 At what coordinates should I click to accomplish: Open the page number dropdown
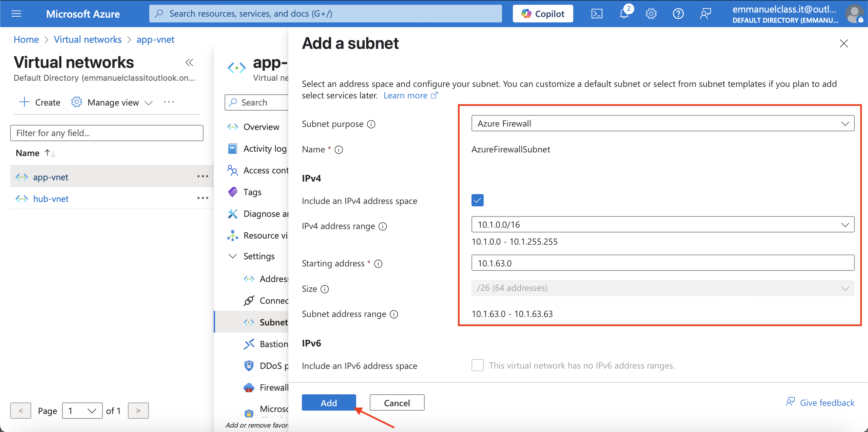82,411
